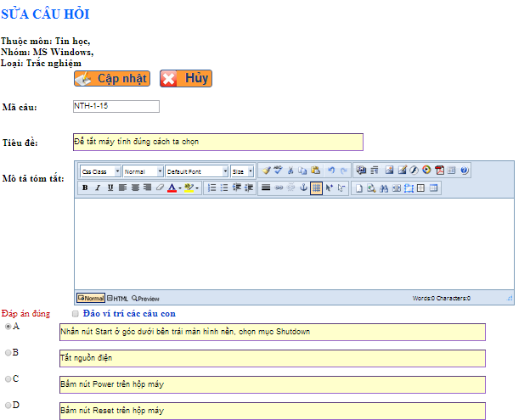This screenshot has height=420, width=530.
Task: Open highlight color dropdown arrow
Action: [x=197, y=188]
